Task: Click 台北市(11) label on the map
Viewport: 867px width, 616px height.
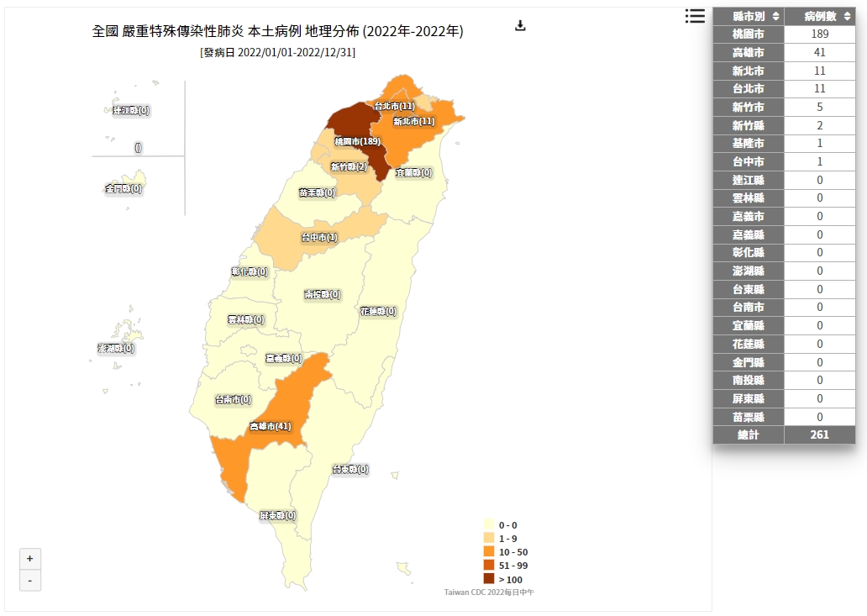Action: [x=394, y=106]
